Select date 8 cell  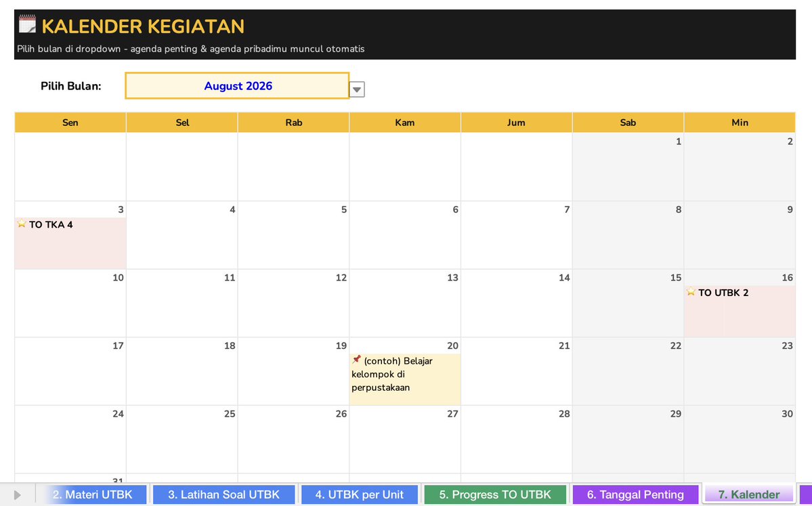point(628,235)
